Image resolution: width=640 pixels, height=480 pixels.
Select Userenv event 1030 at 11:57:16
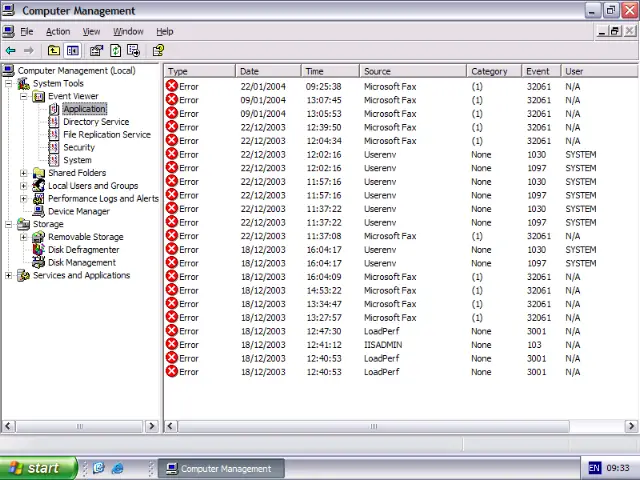pos(400,182)
